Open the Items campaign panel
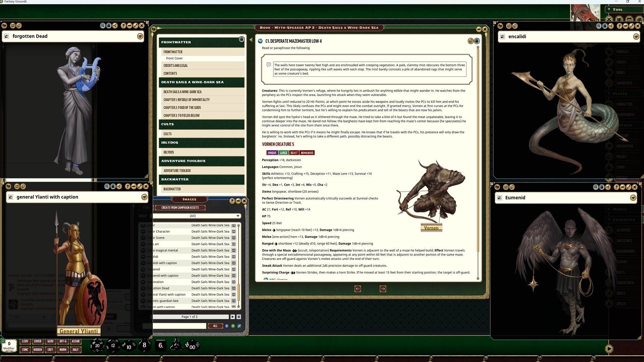Image resolution: width=644 pixels, height=362 pixels. point(623,167)
